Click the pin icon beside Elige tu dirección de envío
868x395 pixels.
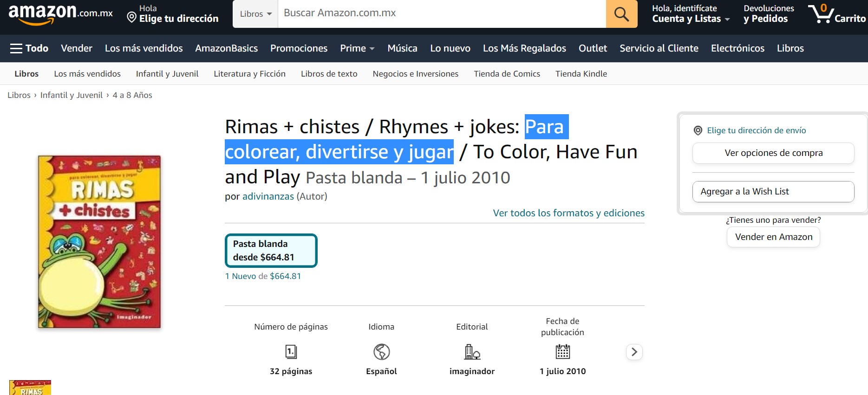click(x=698, y=130)
